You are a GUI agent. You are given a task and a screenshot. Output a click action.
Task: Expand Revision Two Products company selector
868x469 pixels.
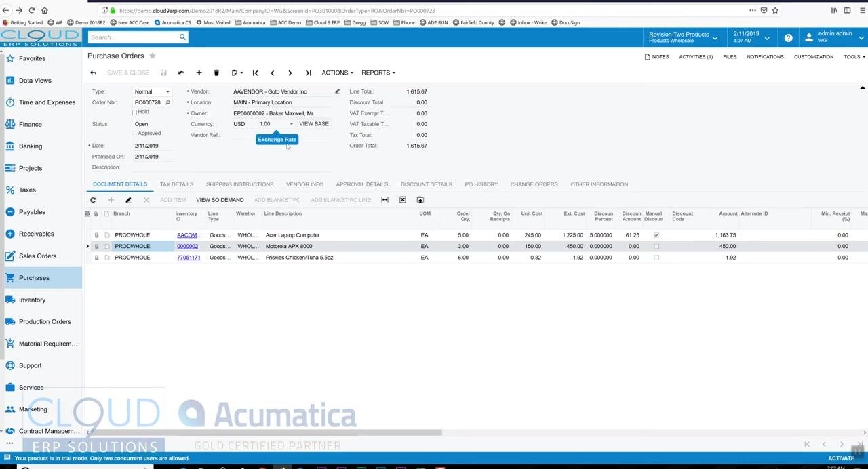coord(683,37)
